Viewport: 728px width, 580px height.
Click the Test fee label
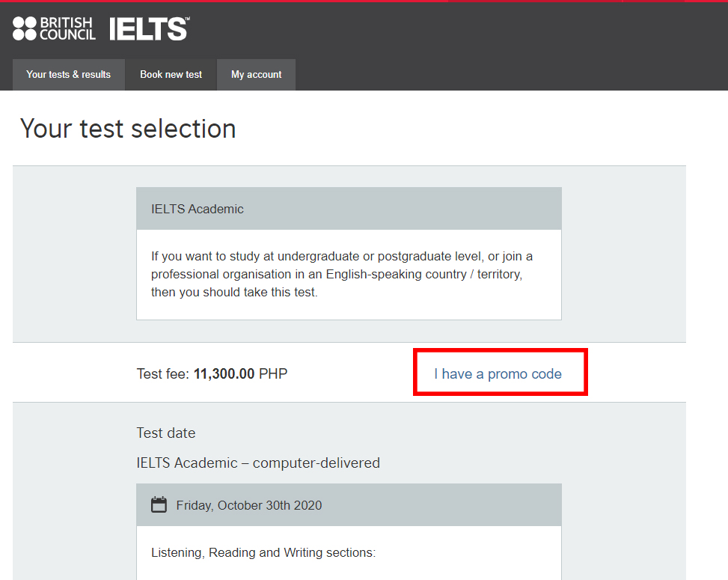(163, 373)
